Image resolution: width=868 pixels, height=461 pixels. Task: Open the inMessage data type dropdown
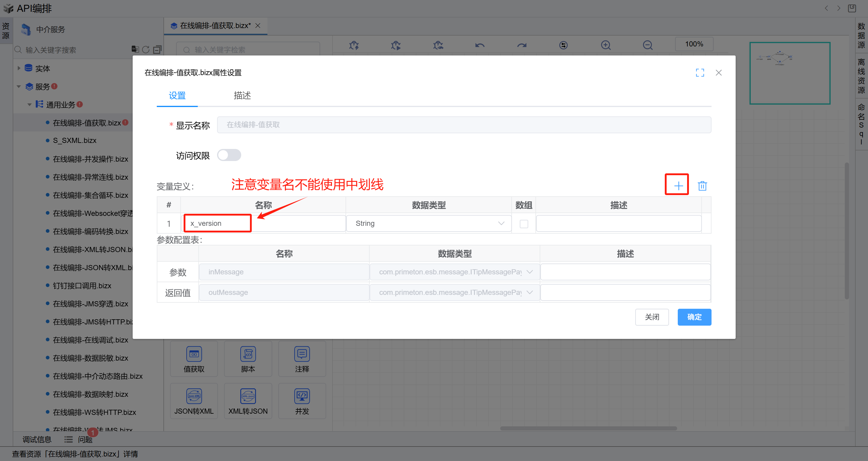(x=455, y=272)
